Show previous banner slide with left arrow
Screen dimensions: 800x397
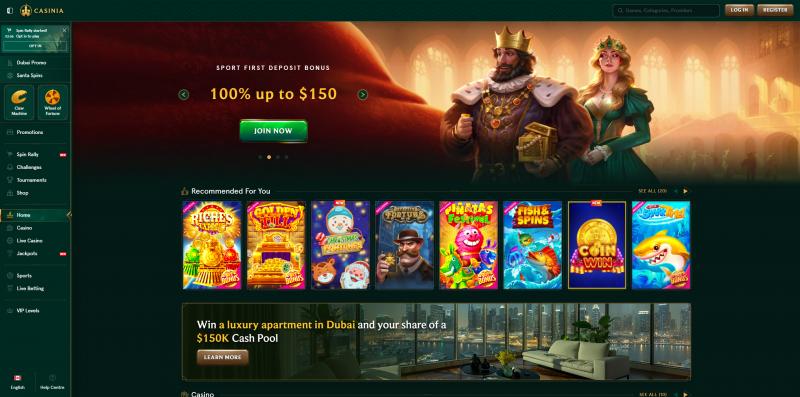click(184, 94)
